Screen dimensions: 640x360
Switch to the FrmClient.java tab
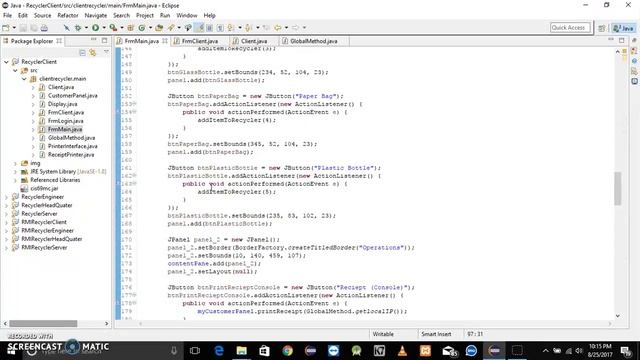coord(199,41)
